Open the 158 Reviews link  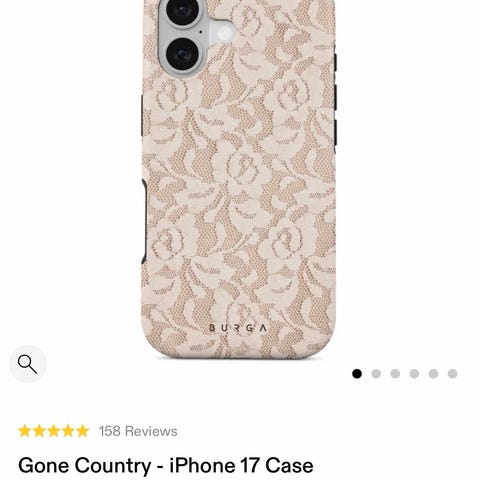138,431
